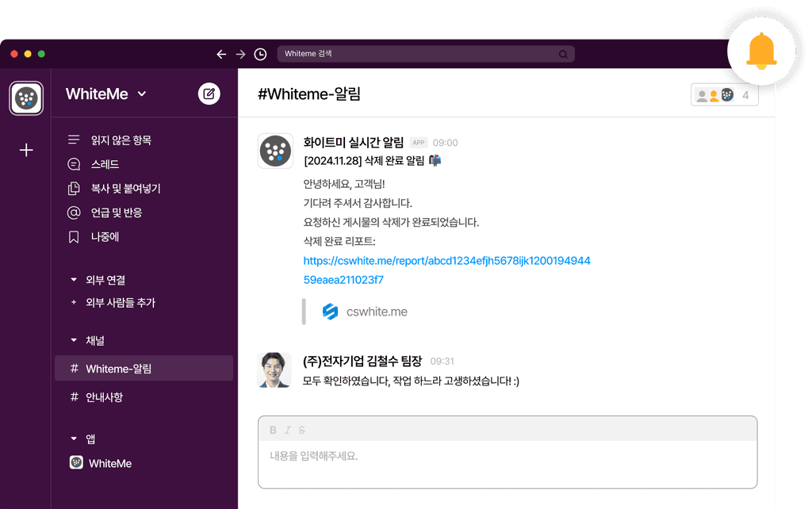Click the 모두 확인하였습니다 message text
Viewport: 812px width, 509px height.
412,381
